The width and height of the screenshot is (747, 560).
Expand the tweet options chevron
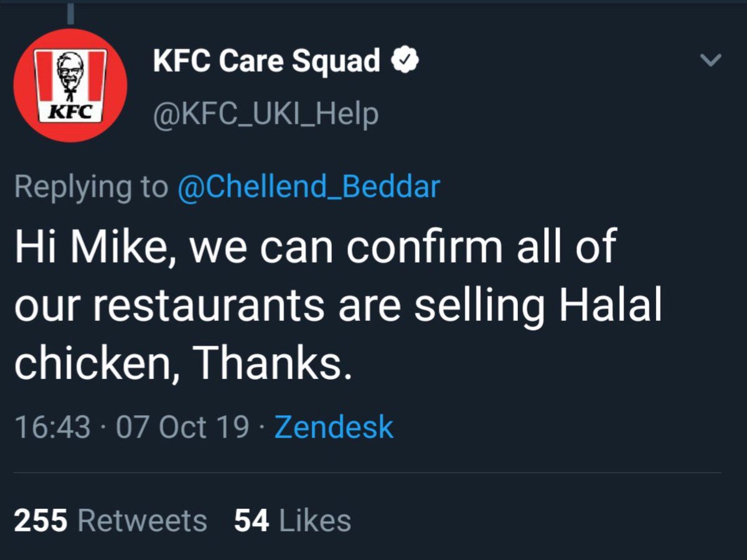[710, 60]
